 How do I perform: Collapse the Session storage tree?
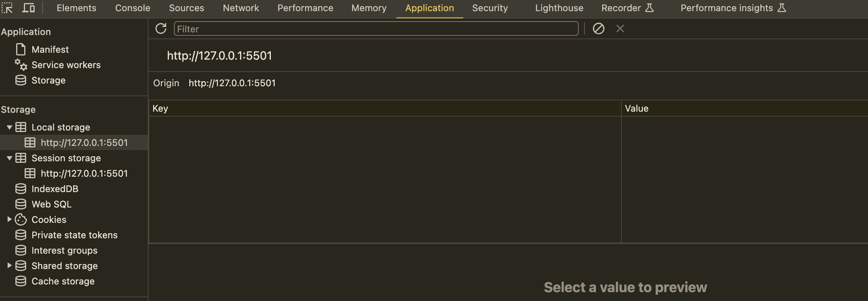tap(10, 158)
